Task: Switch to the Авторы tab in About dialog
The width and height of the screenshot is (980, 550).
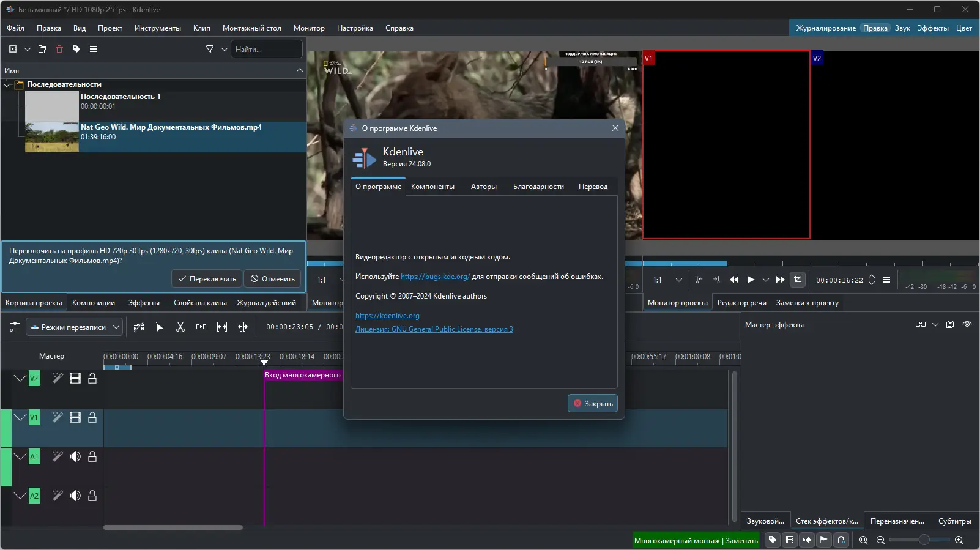Action: (x=483, y=187)
